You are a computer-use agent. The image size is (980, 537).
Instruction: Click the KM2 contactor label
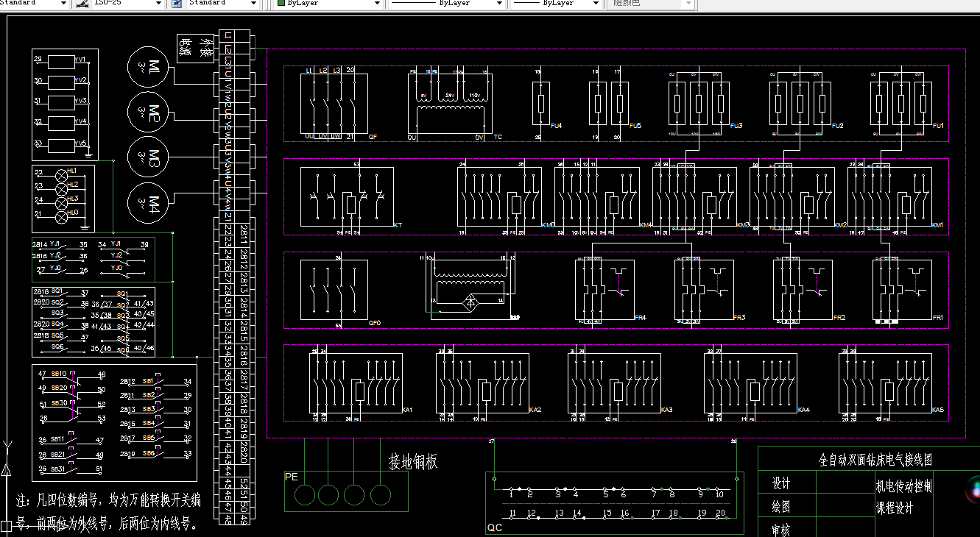[841, 225]
